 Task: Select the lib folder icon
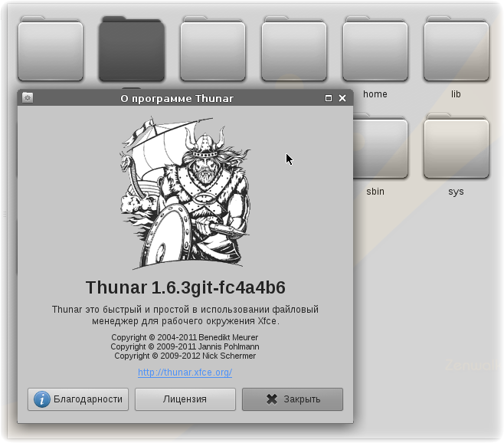tap(456, 48)
